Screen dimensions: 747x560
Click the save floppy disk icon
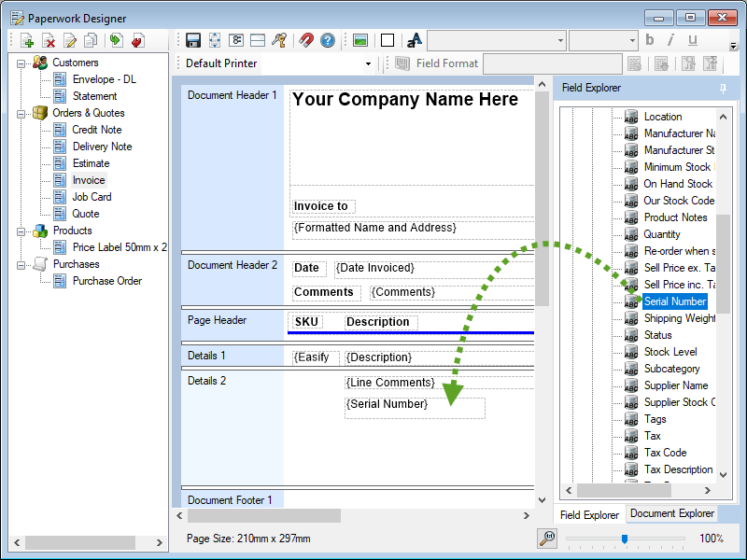click(193, 40)
